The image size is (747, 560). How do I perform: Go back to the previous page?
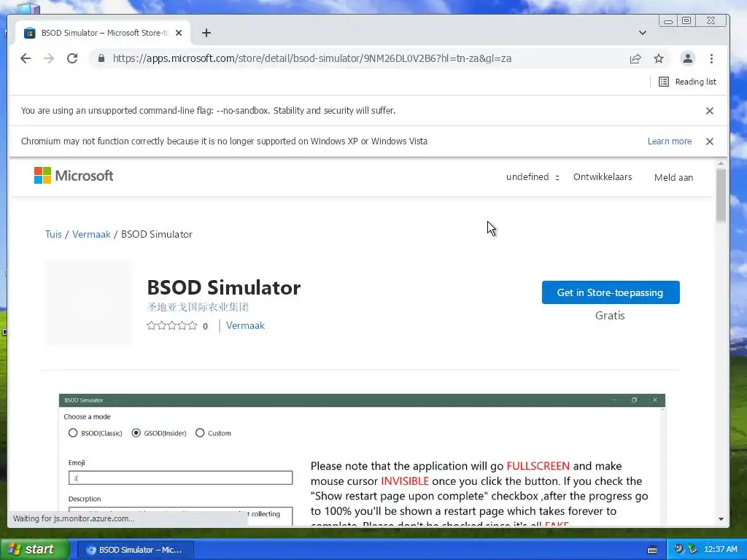[x=26, y=58]
